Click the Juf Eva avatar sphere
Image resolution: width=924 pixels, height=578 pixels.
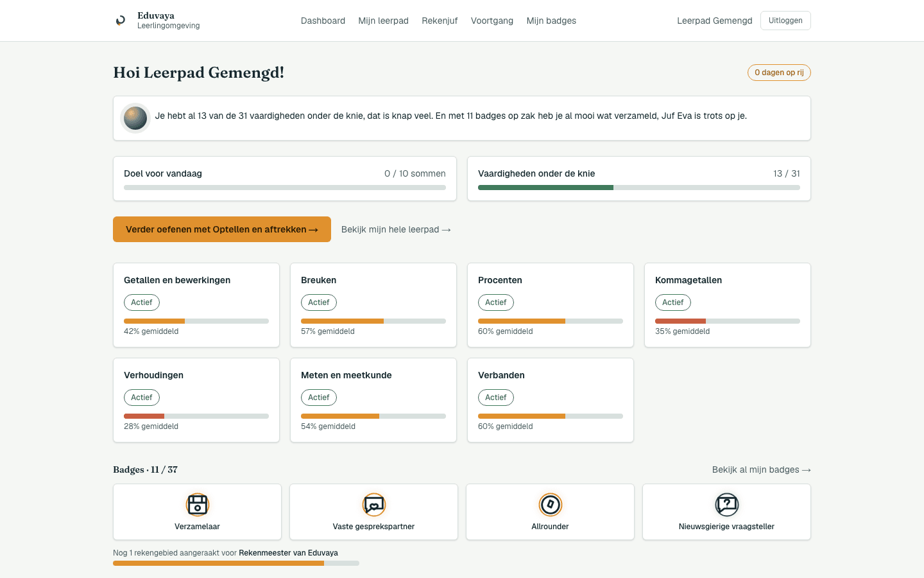(135, 118)
